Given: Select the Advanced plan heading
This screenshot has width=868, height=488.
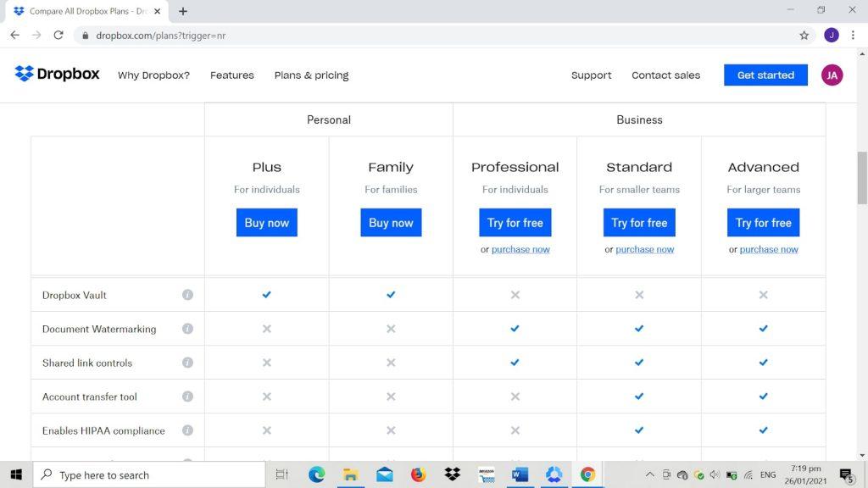Looking at the screenshot, I should click(x=764, y=167).
